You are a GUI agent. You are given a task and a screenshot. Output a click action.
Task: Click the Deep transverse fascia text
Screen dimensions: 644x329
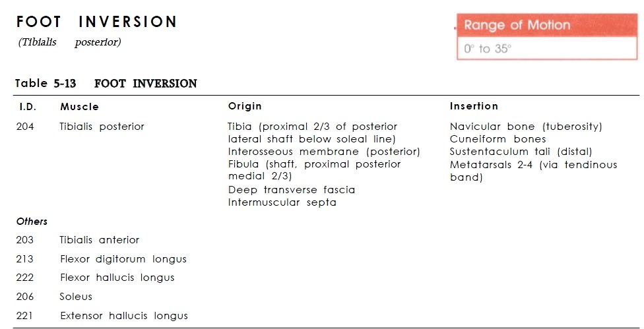pos(292,190)
